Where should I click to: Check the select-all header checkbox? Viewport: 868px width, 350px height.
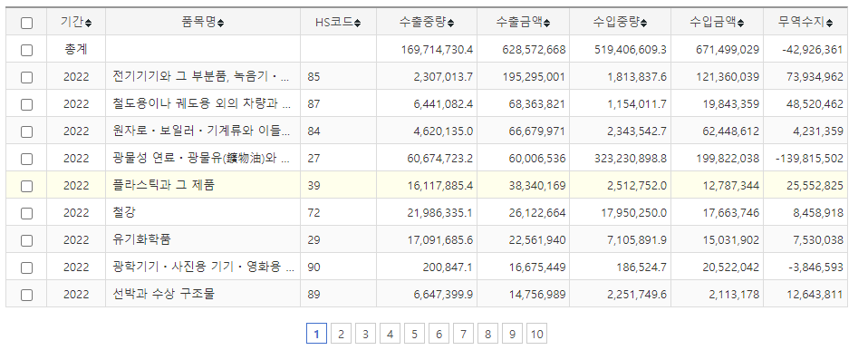[x=26, y=23]
